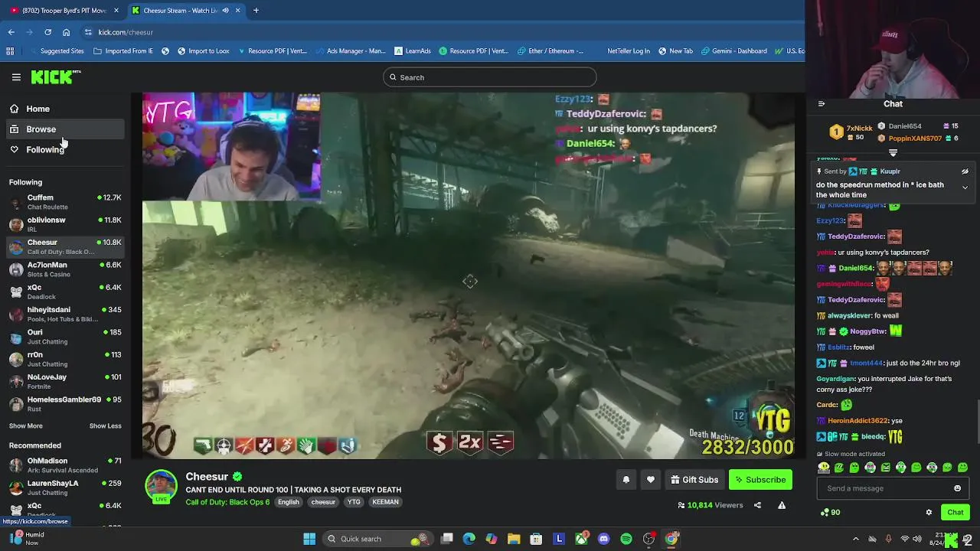Click the Kick logo
The width and height of the screenshot is (980, 551).
pyautogui.click(x=56, y=77)
